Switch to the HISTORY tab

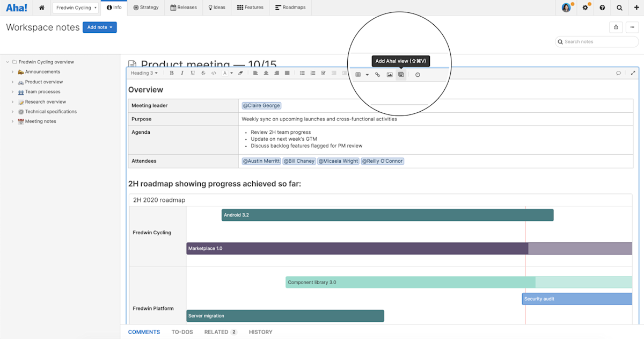tap(261, 332)
